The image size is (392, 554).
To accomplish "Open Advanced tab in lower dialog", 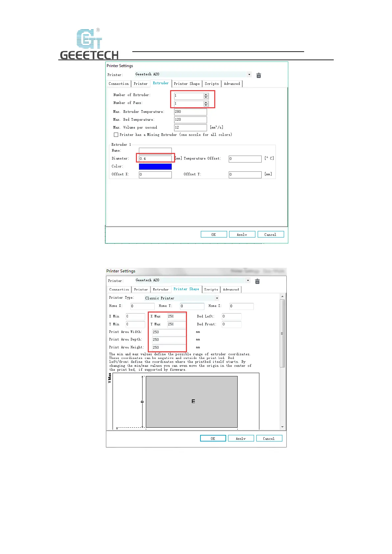I will [231, 290].
